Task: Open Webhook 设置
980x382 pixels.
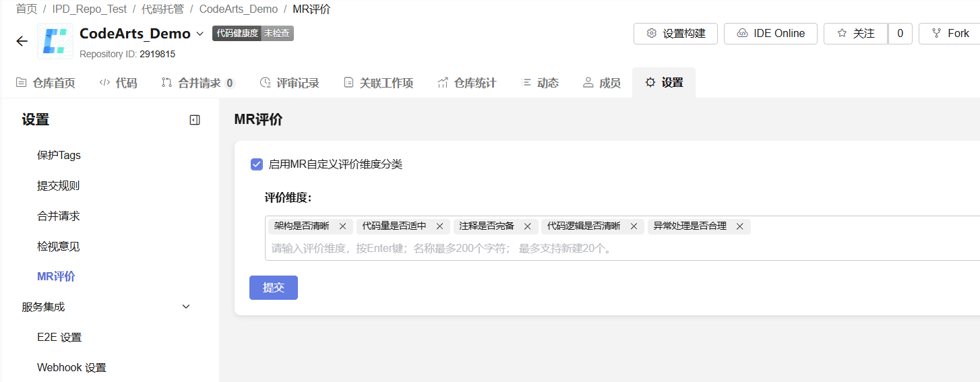Action: coord(71,368)
